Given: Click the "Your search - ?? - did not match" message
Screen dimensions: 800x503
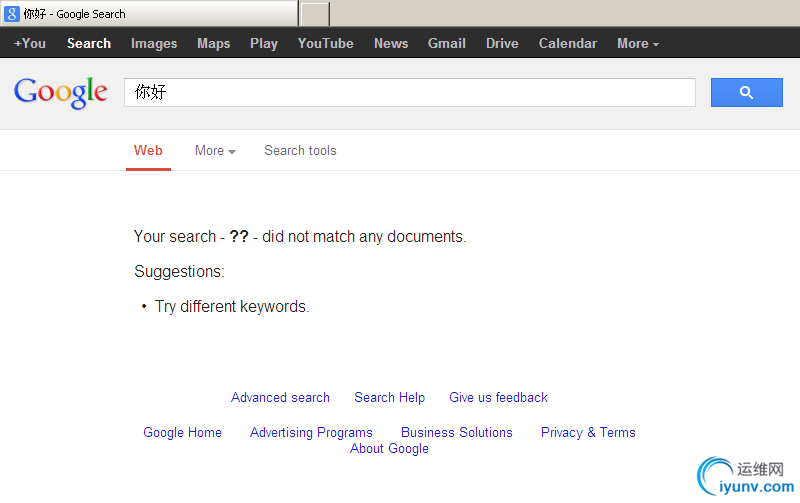Looking at the screenshot, I should pyautogui.click(x=300, y=237).
